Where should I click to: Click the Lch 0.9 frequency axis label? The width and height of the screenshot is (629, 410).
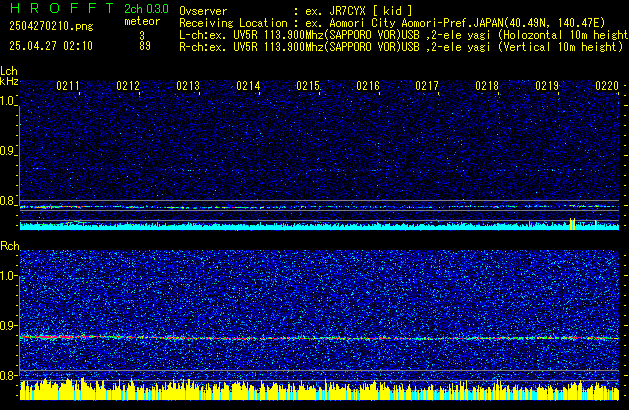(7, 151)
